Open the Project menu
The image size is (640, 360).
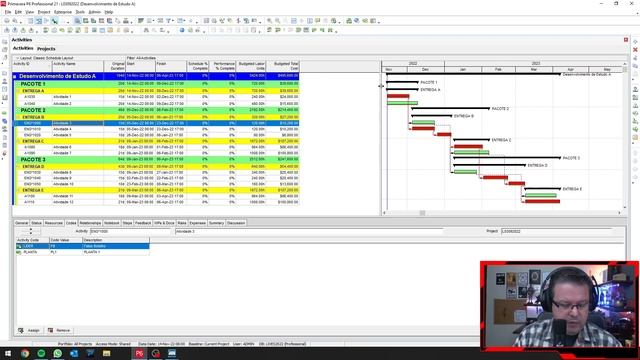click(44, 12)
